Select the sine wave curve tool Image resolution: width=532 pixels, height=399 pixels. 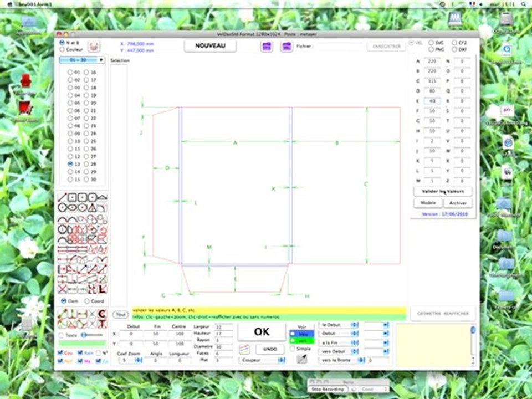pyautogui.click(x=62, y=240)
